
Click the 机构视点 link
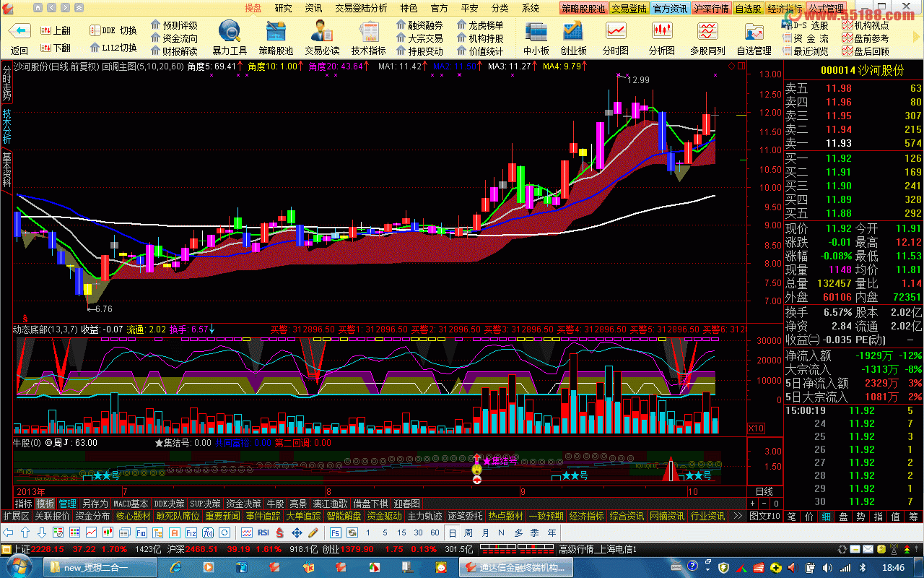pos(866,25)
